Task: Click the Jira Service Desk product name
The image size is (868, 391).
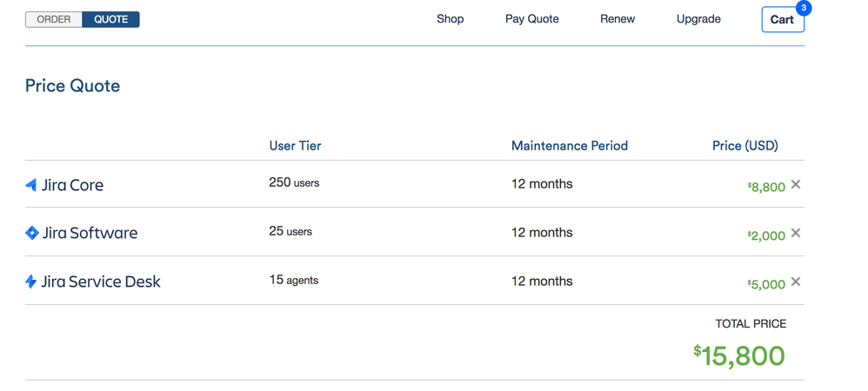Action: [x=101, y=282]
